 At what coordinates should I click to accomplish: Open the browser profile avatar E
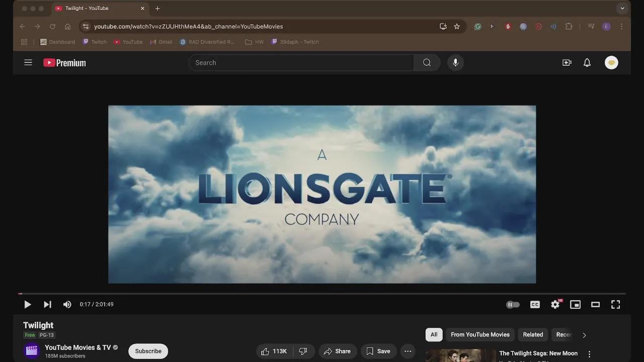coord(606,26)
